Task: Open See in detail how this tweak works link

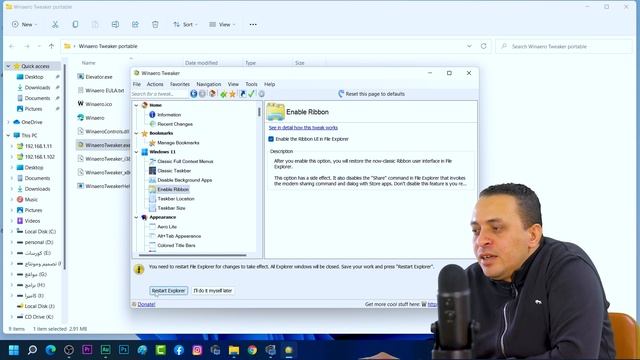Action: (x=303, y=128)
